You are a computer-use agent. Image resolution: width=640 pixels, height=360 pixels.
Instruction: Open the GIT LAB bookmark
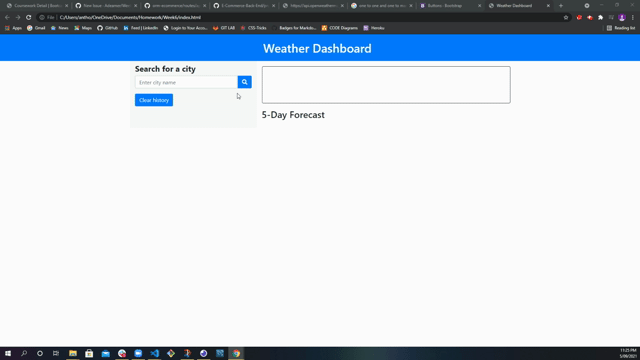coord(224,28)
